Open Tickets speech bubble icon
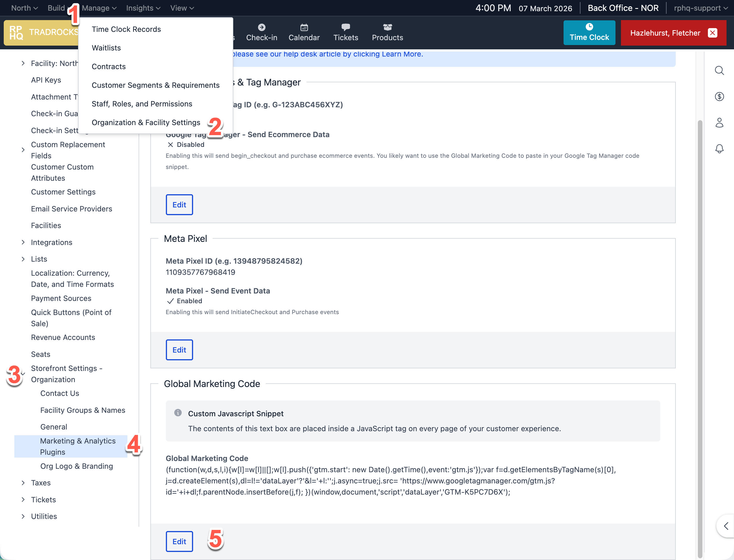Image resolution: width=734 pixels, height=560 pixels. 345,27
